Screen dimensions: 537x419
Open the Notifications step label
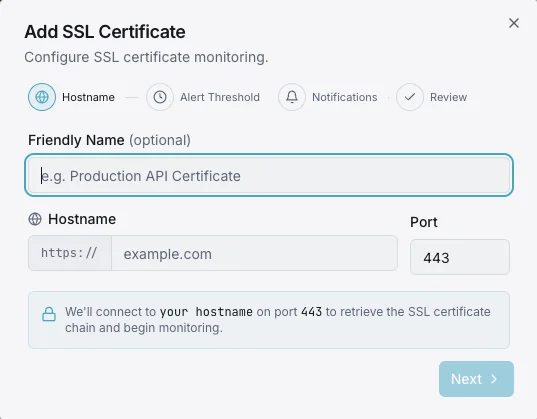coord(345,97)
